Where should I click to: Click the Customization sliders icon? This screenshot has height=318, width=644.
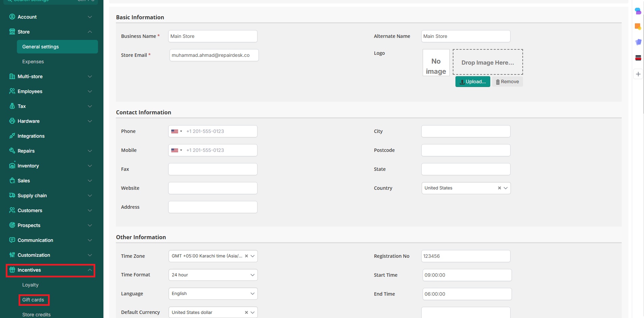pos(12,255)
